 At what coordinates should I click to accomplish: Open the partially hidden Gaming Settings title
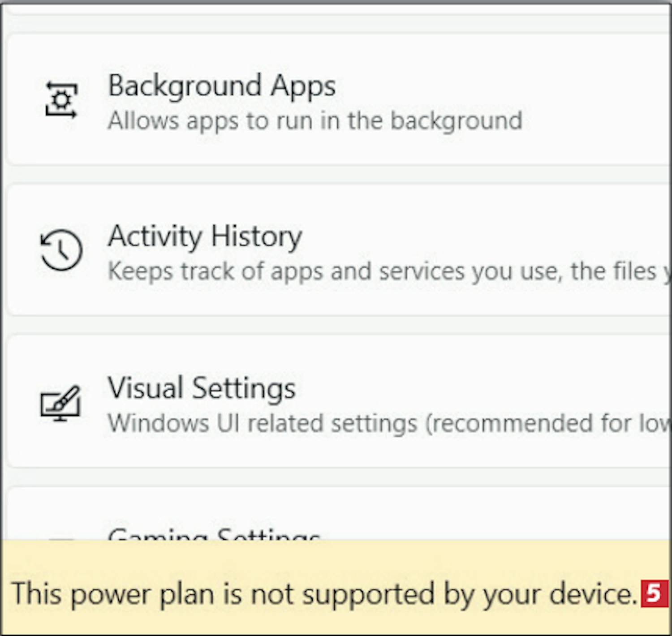pyautogui.click(x=214, y=534)
